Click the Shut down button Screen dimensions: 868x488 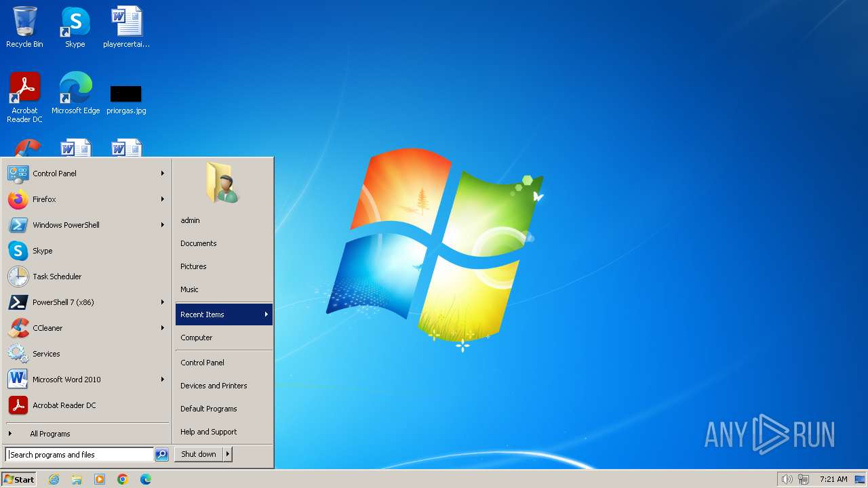coord(199,454)
